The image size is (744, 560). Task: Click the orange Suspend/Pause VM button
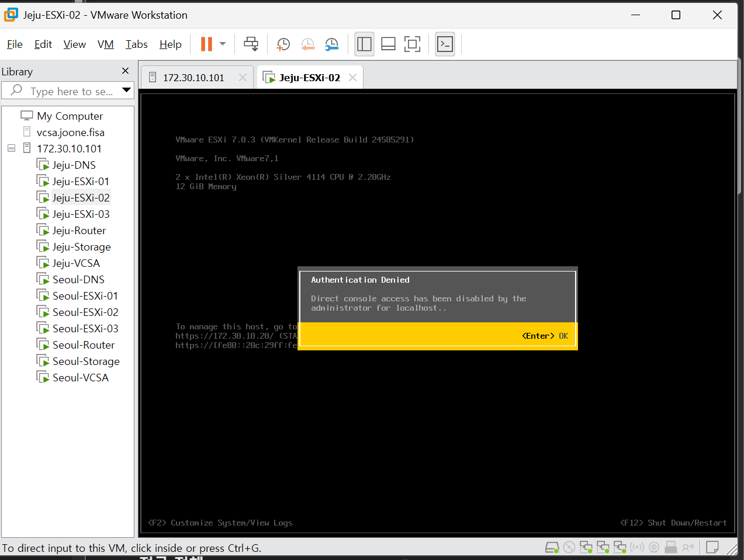[206, 44]
